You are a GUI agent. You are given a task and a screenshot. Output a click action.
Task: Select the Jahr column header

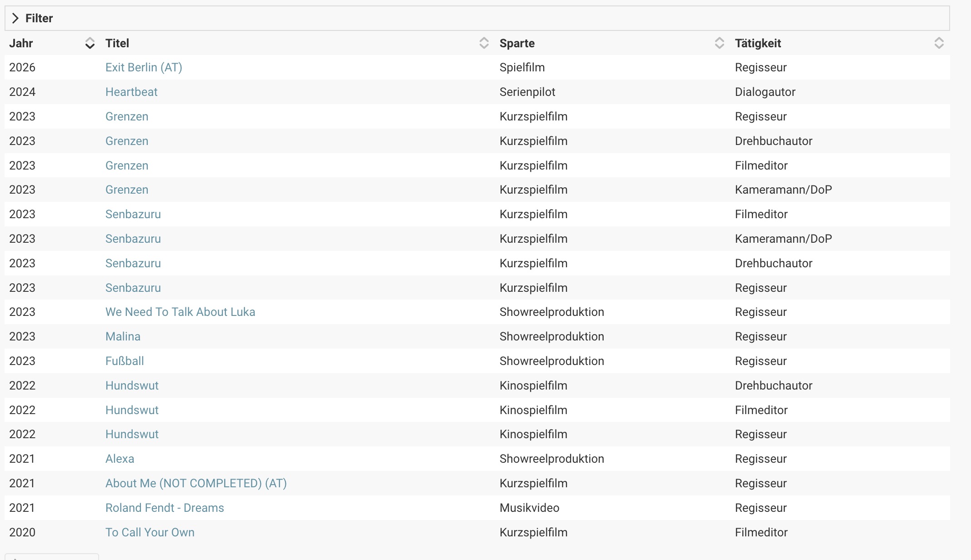tap(22, 43)
